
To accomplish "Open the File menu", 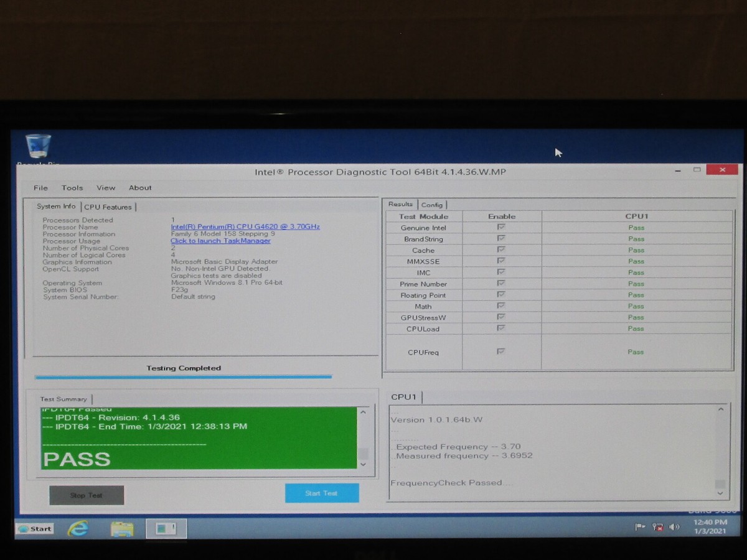I will (40, 187).
